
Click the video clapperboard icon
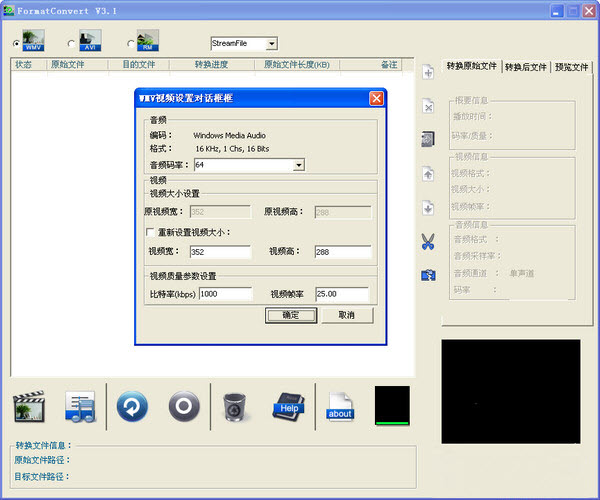(29, 406)
